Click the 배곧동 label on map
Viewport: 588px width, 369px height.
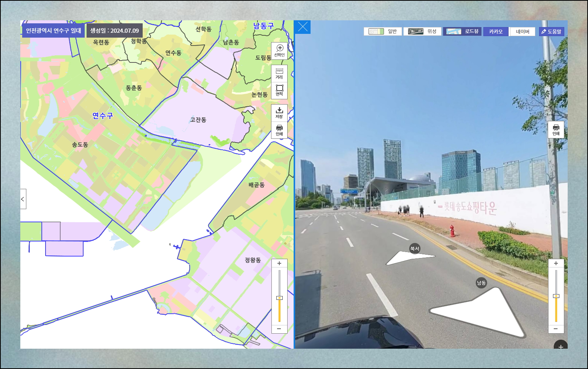(256, 185)
